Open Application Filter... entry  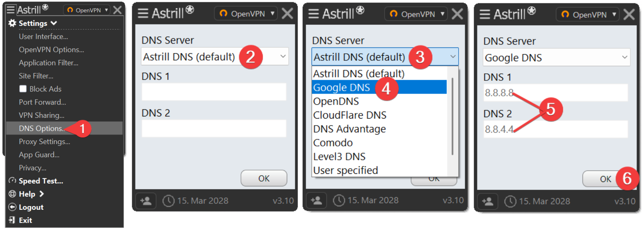[x=48, y=63]
